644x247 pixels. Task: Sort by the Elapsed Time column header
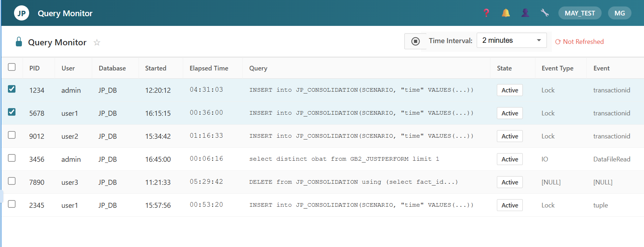209,68
